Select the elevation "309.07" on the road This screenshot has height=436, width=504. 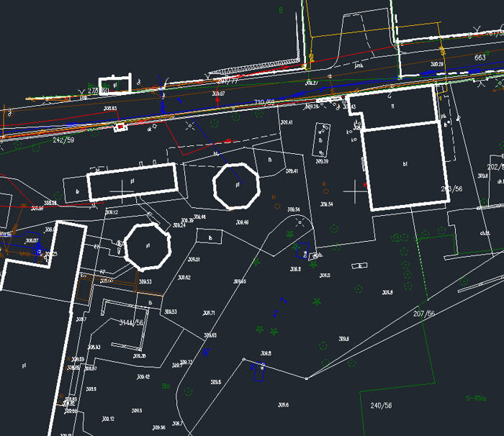coord(219,94)
